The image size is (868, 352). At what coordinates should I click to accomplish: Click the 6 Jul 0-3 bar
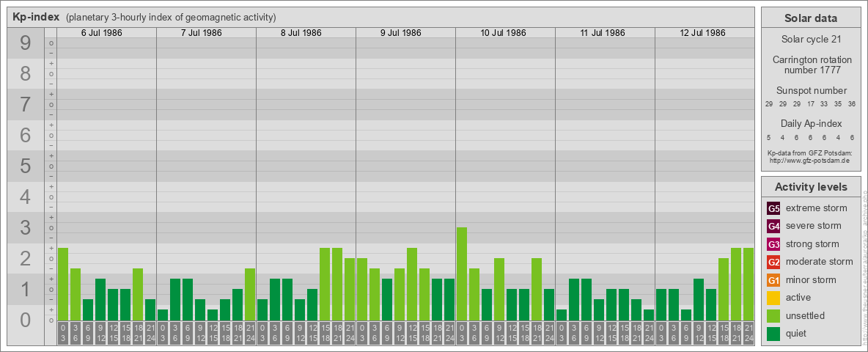tap(63, 284)
